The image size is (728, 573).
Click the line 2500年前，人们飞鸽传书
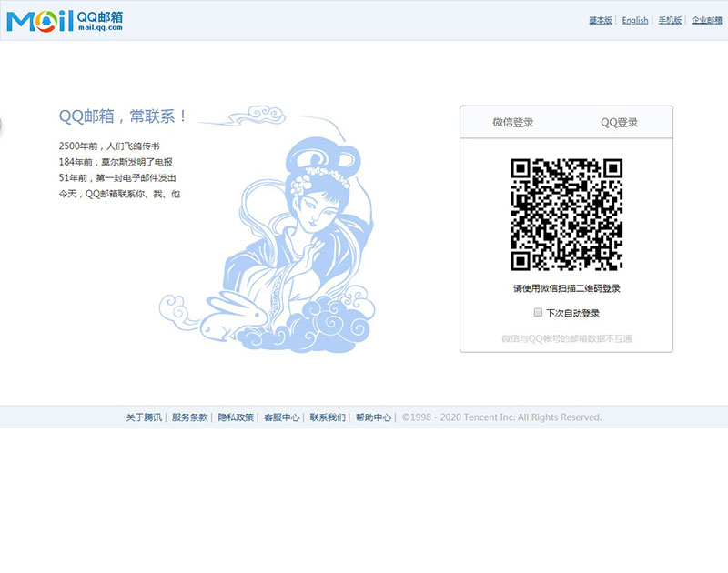pyautogui.click(x=109, y=146)
